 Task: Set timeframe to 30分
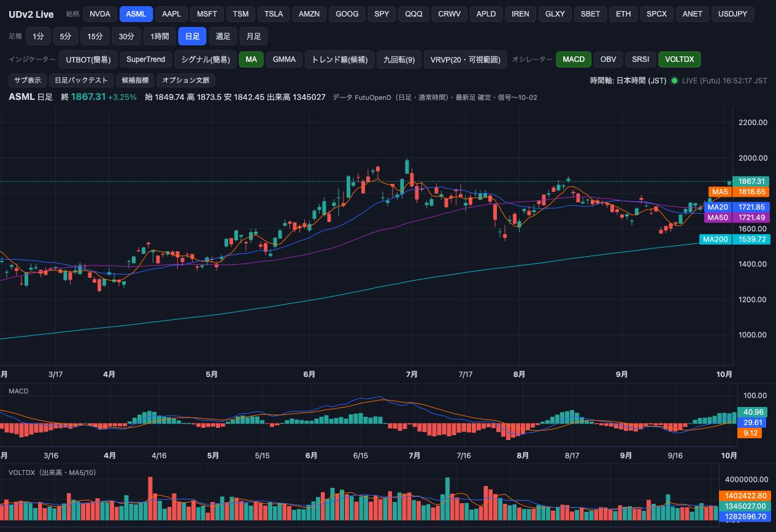point(126,37)
